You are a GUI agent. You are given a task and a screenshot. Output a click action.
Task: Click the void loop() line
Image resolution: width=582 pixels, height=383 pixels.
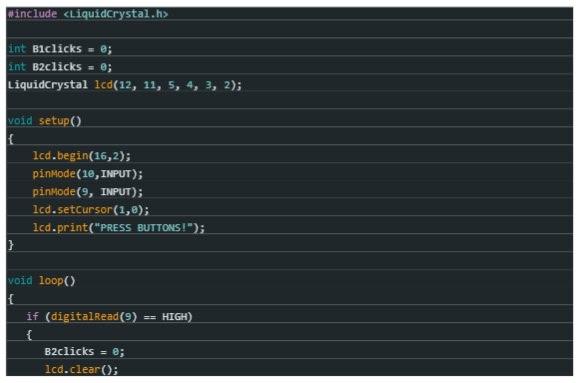(x=42, y=281)
